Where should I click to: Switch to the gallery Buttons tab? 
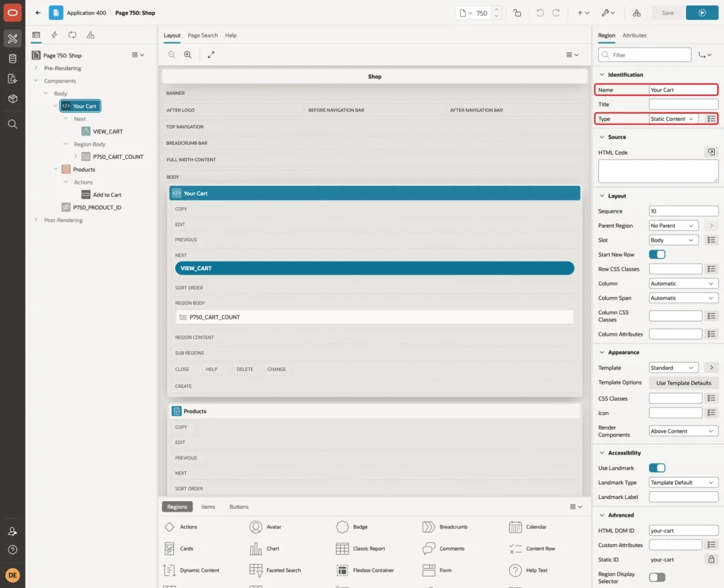pos(239,507)
